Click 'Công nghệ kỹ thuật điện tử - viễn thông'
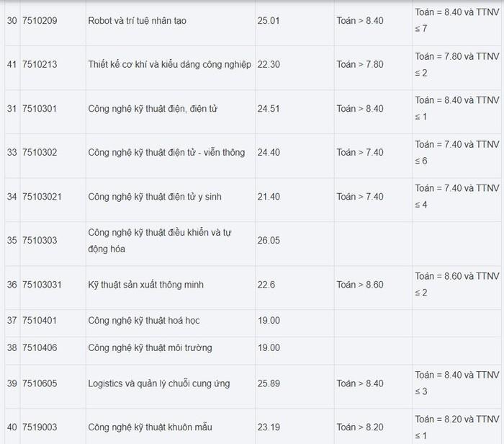This screenshot has width=504, height=444. 166,152
